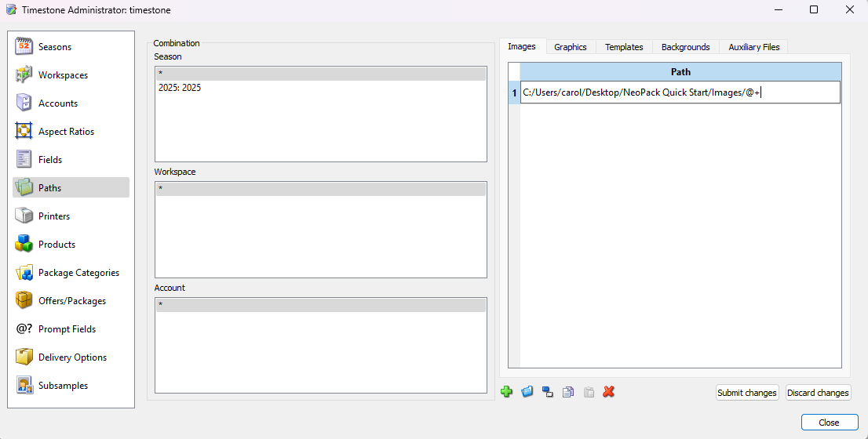Click the move path icon with dashed rectangle
The width and height of the screenshot is (868, 439).
(x=548, y=392)
